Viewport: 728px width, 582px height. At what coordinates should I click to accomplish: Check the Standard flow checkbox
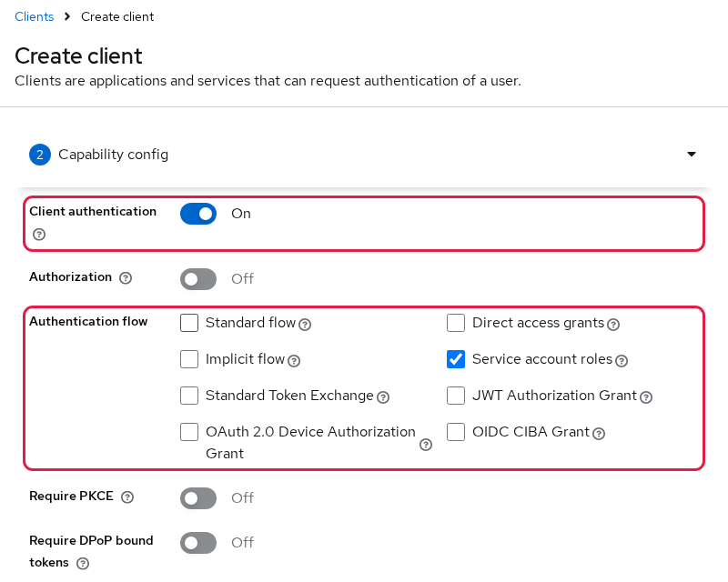[x=189, y=323]
